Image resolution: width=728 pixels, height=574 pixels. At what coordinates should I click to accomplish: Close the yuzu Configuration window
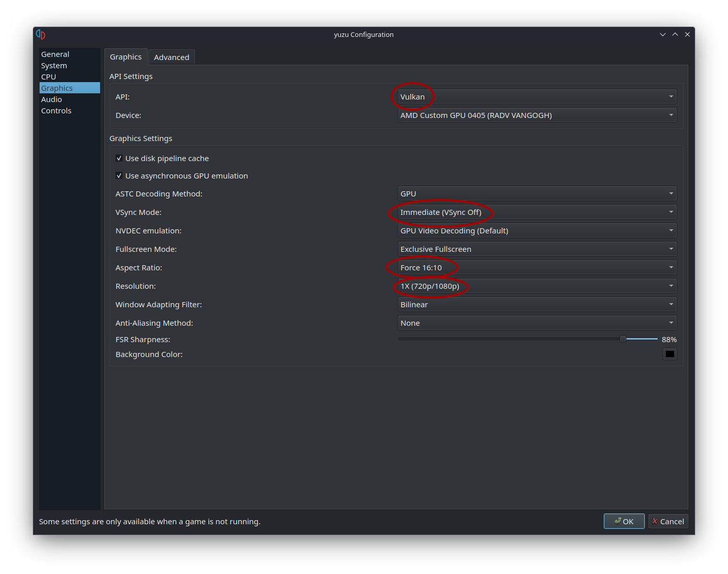(687, 34)
